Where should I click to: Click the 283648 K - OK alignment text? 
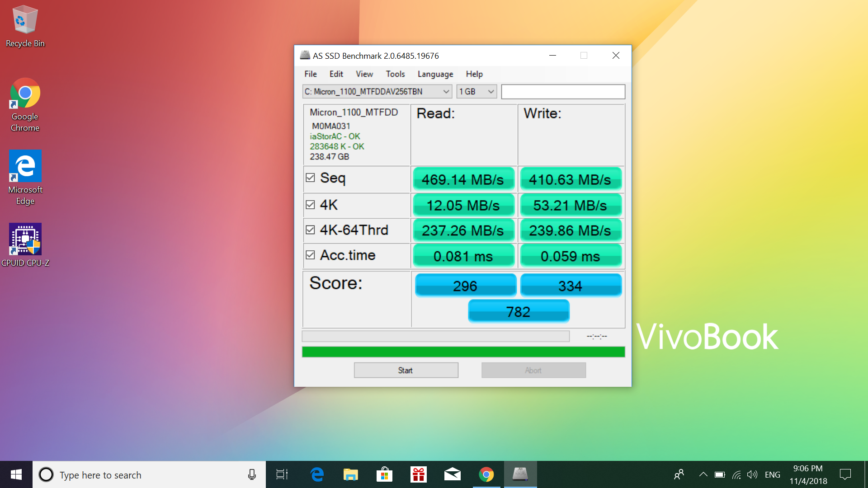[337, 146]
